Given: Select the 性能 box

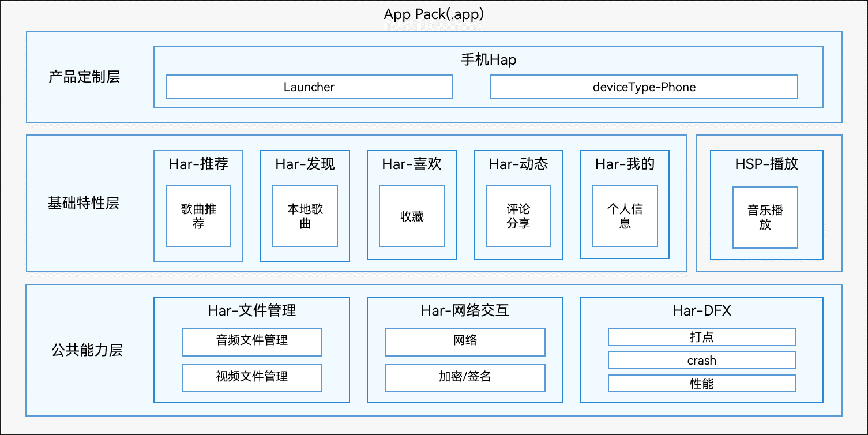Looking at the screenshot, I should click(x=702, y=384).
